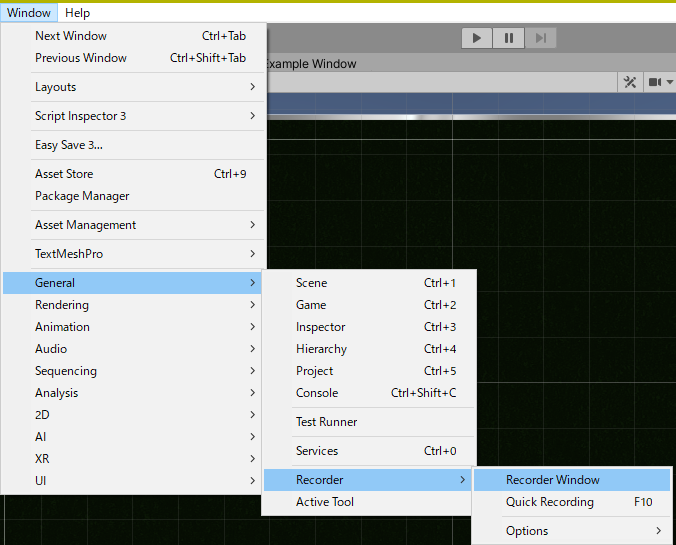Expand the Asset Management submenu

(134, 225)
